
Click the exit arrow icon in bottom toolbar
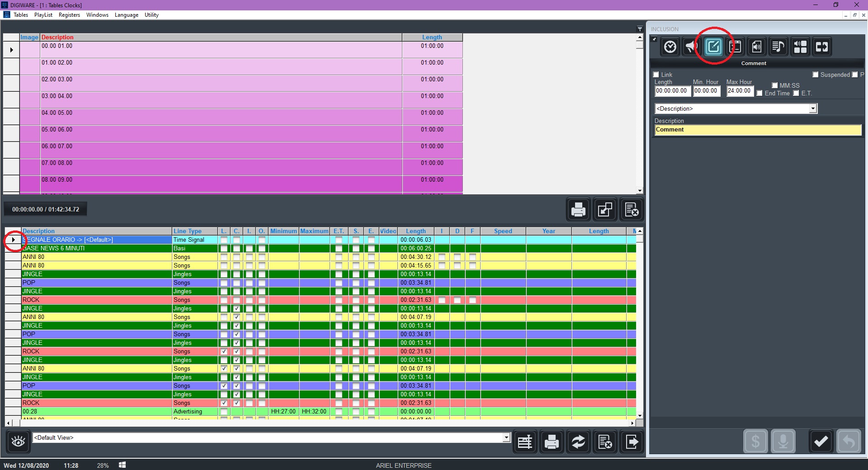coord(632,442)
